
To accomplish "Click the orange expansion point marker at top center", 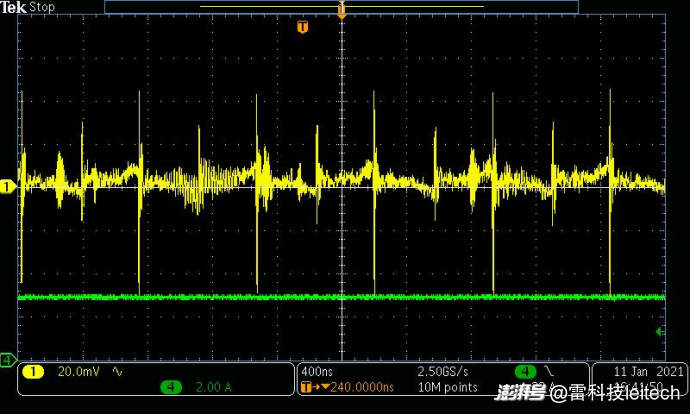I will coord(342,12).
